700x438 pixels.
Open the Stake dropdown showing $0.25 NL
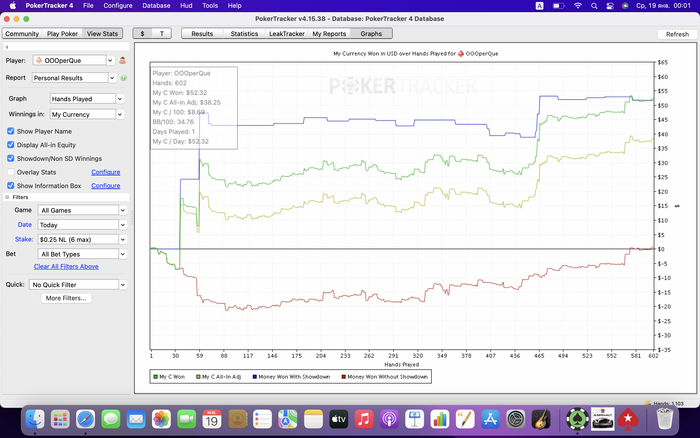(x=82, y=239)
